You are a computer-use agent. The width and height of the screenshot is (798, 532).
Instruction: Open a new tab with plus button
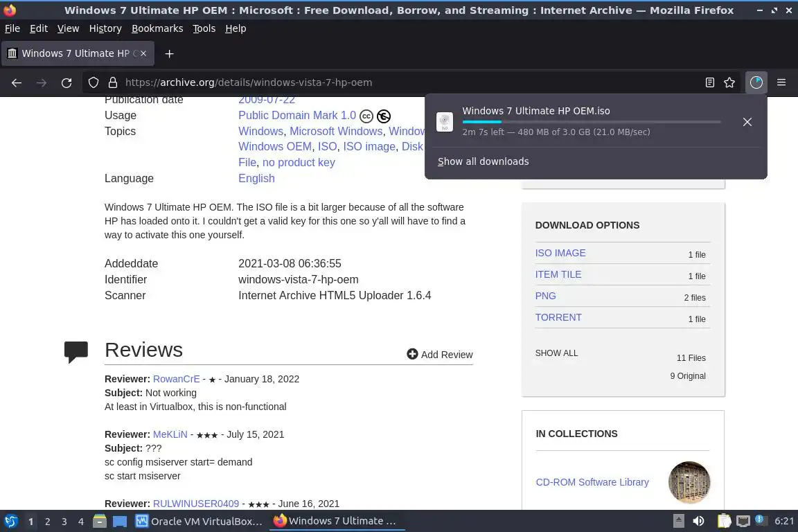point(170,53)
